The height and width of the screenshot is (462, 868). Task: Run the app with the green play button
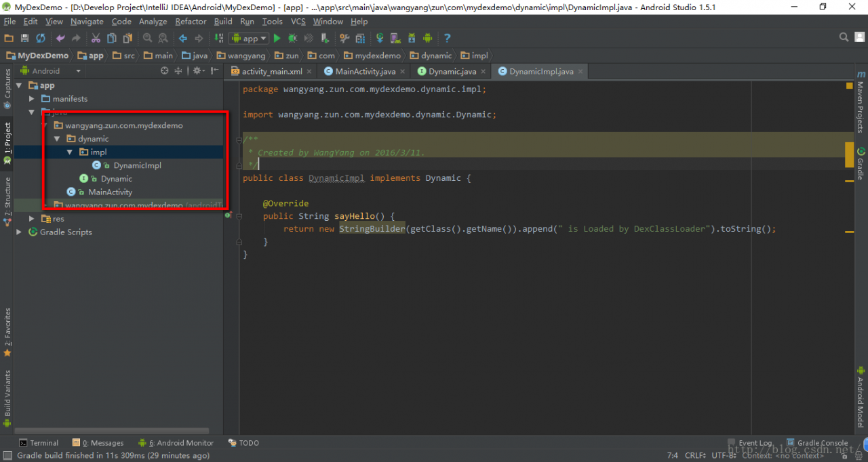277,39
